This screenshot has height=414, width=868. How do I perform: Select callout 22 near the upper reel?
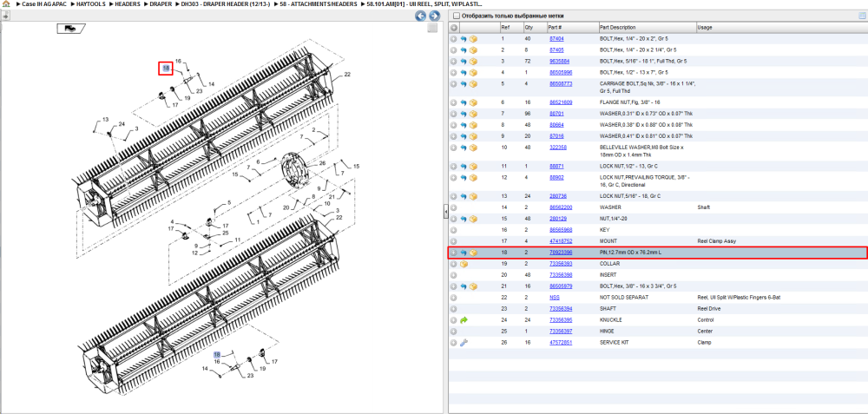(x=347, y=74)
